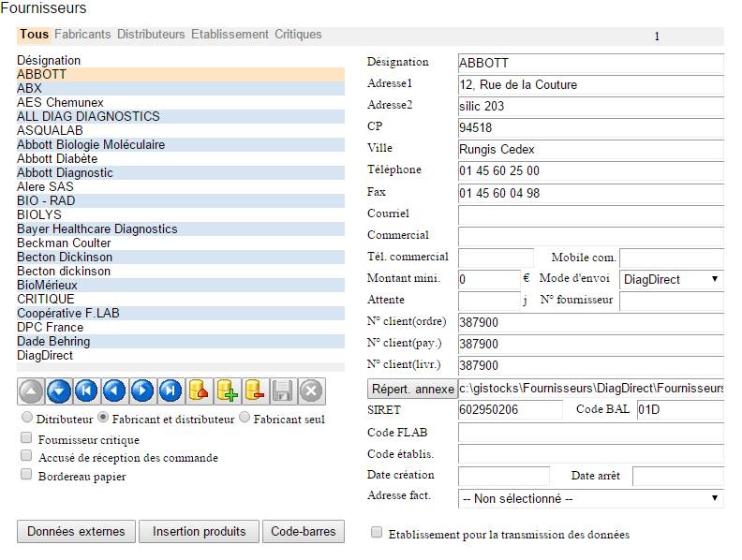742x560 pixels.
Task: Select the CRITIQUE row
Action: pyautogui.click(x=181, y=300)
